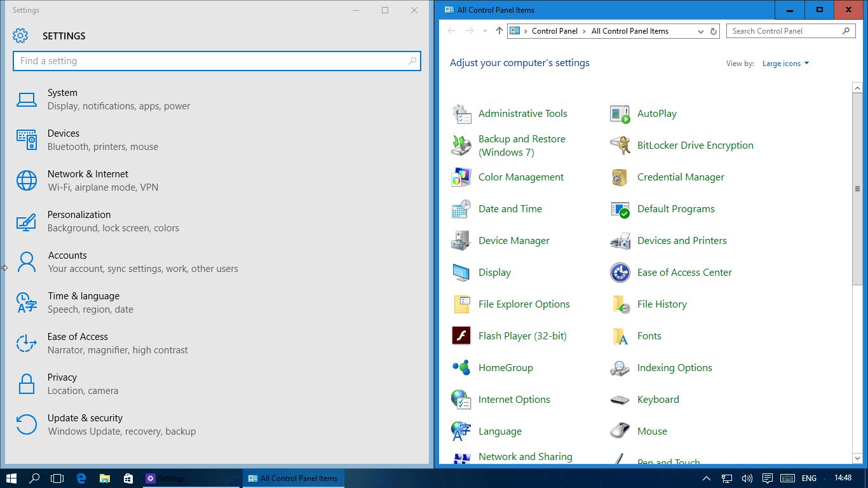Open the Keyboard icon in Control Panel
Viewport: 868px width, 488px height.
pyautogui.click(x=620, y=400)
